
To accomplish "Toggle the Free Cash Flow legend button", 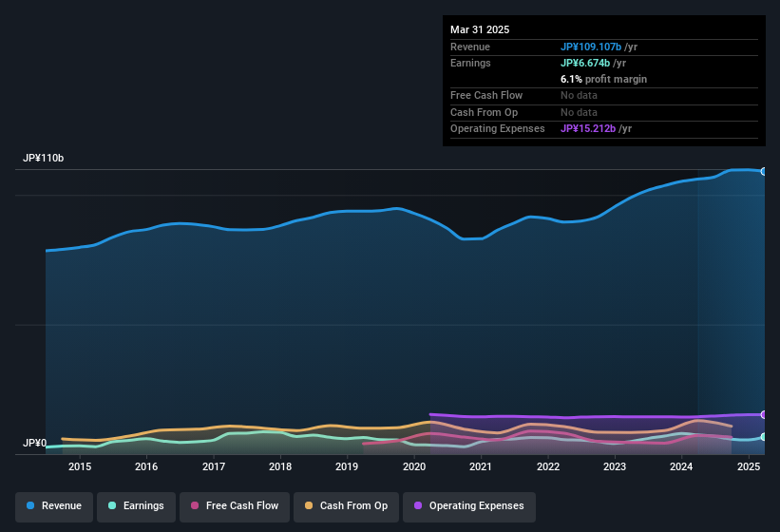I will click(235, 506).
